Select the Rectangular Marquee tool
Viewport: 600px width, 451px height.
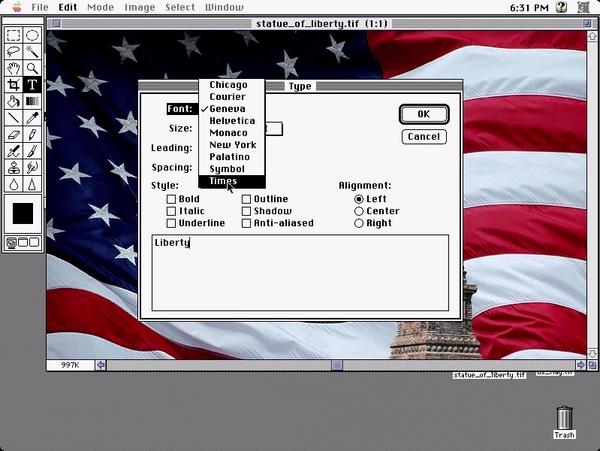coord(14,35)
